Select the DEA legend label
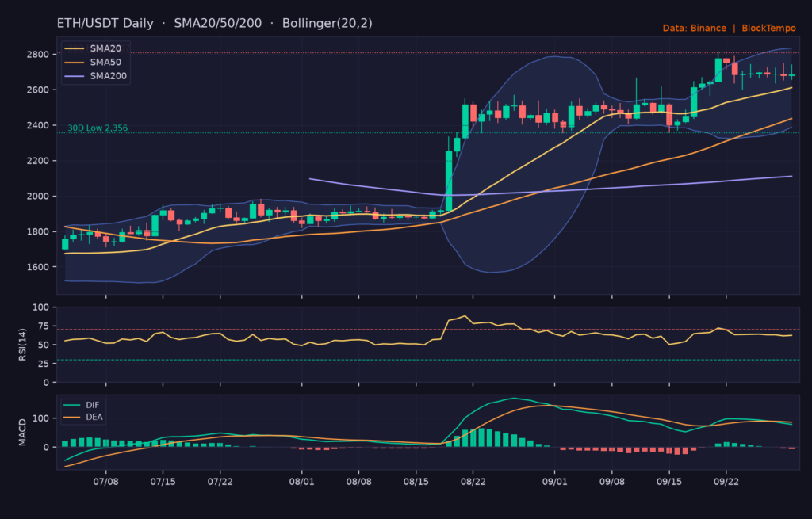 94,417
